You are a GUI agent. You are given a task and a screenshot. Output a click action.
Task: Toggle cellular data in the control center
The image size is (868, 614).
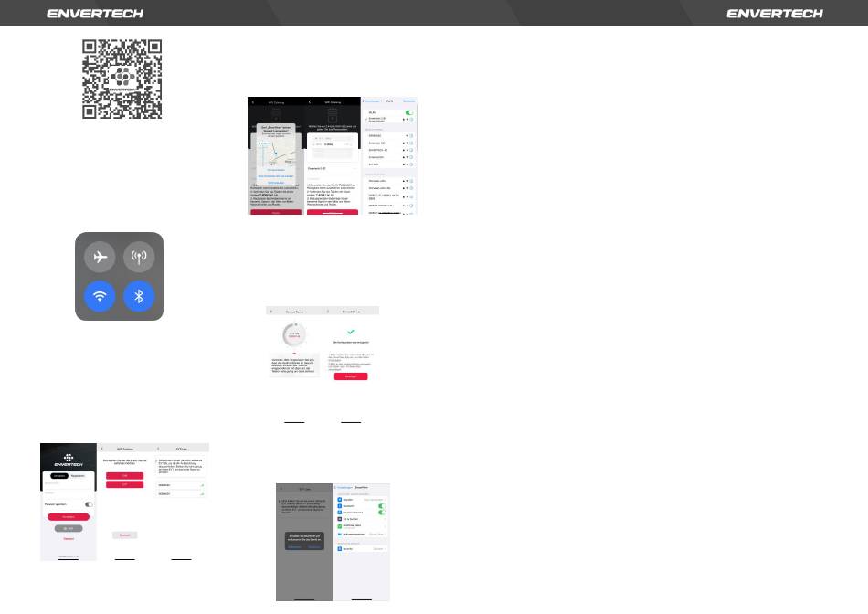pyautogui.click(x=139, y=257)
